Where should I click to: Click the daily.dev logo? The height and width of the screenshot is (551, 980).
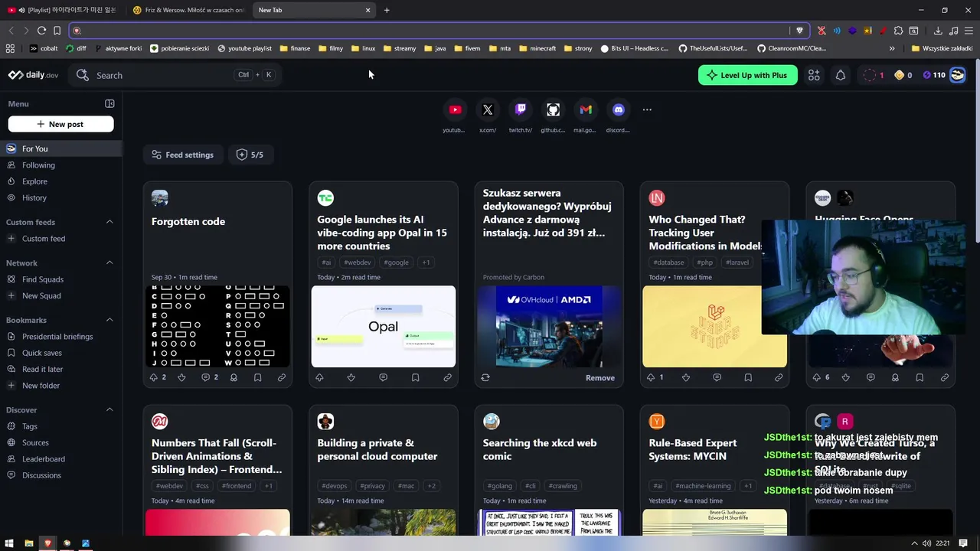pos(34,75)
